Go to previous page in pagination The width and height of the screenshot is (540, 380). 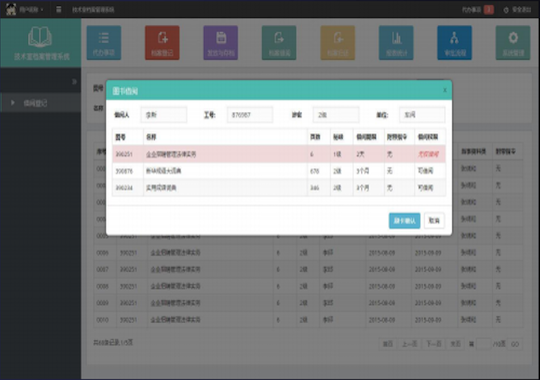pos(409,344)
